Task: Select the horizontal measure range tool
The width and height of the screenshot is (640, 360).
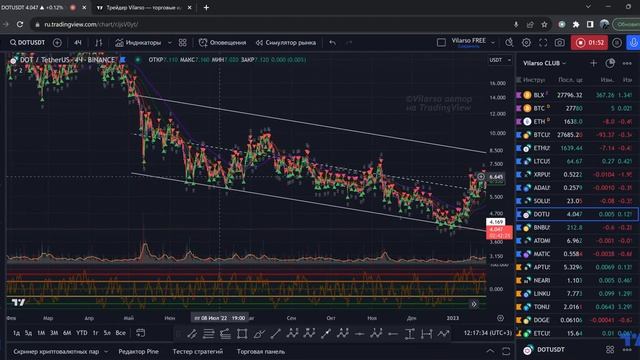Action: pyautogui.click(x=427, y=334)
